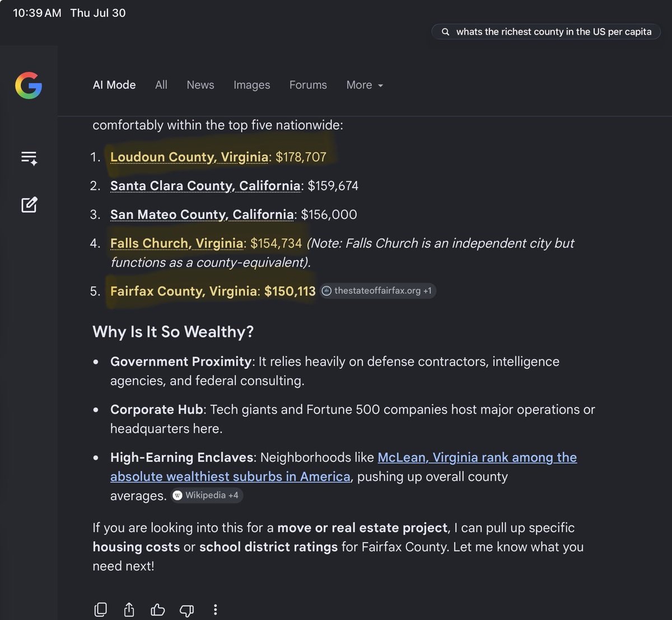Open the Loudoun County, Virginia link
Screen dimensions: 672x620
189,157
